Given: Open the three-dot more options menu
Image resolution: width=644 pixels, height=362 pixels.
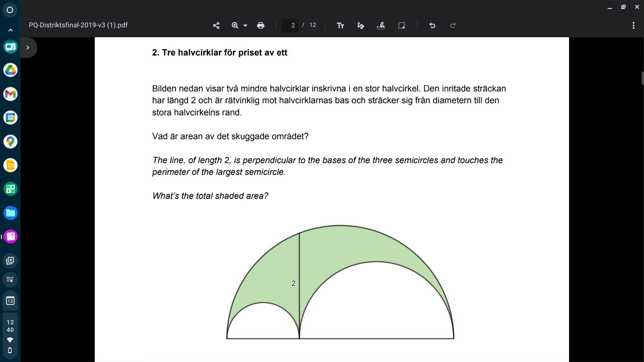Looking at the screenshot, I should [633, 25].
